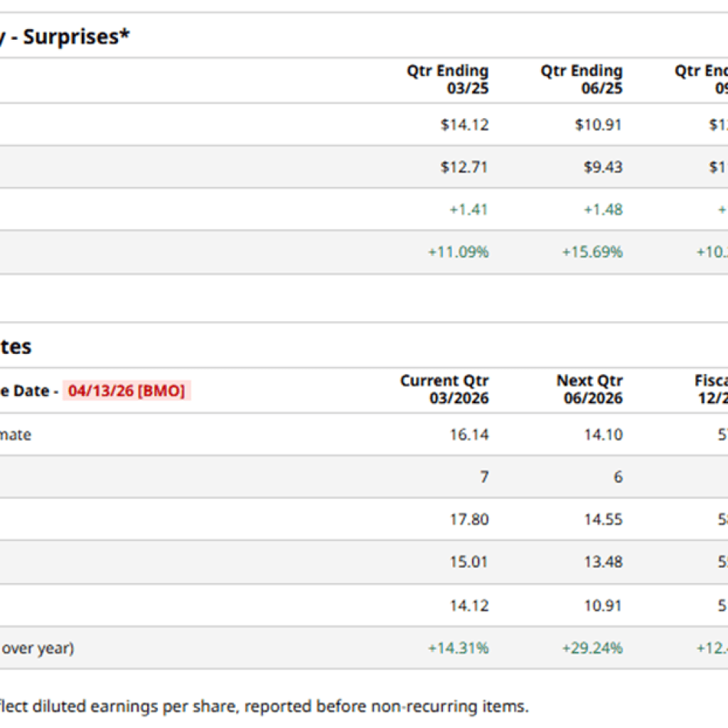Select the 13.48 next quarter value
728x728 pixels.
604,562
